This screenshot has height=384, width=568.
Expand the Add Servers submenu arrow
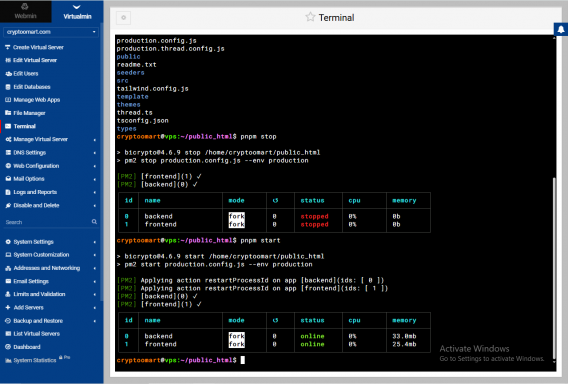pyautogui.click(x=95, y=308)
